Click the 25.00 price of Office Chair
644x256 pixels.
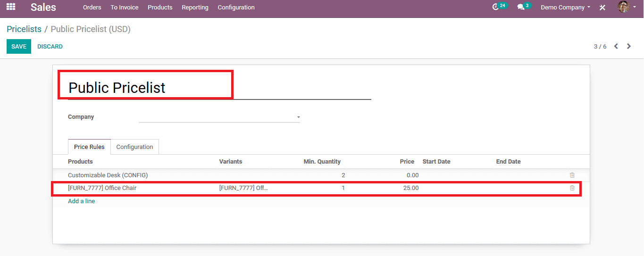point(410,188)
